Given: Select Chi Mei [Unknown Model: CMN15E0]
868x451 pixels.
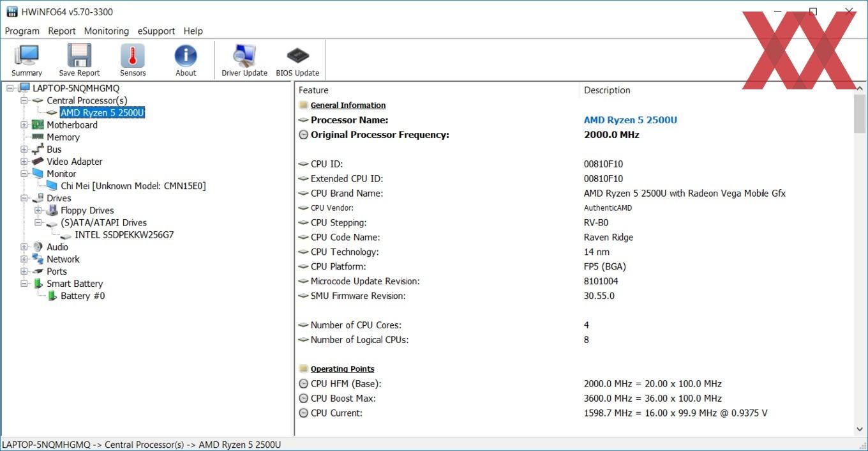Looking at the screenshot, I should [x=133, y=186].
